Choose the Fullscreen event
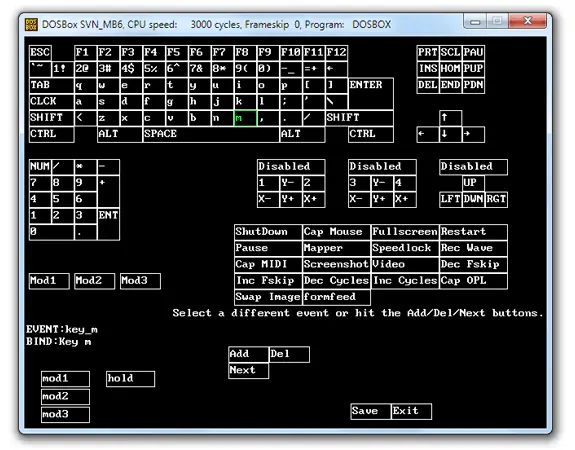Viewport: 575px width, 450px height. point(405,232)
